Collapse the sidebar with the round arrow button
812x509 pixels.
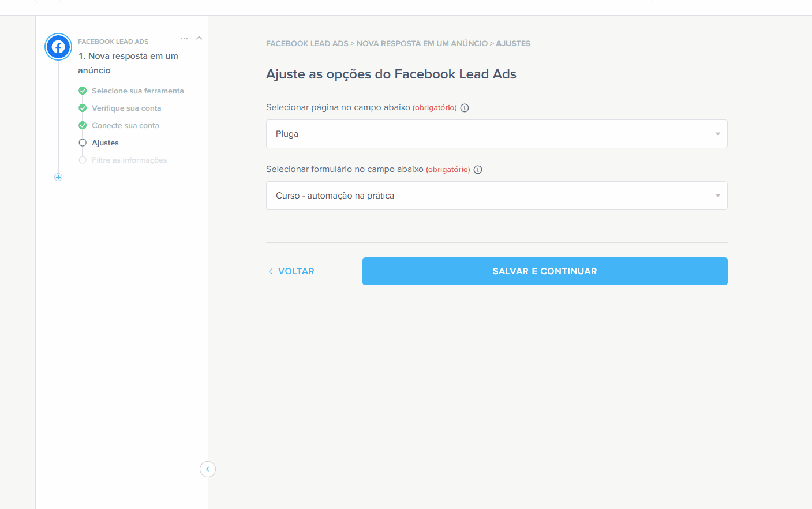coord(208,469)
